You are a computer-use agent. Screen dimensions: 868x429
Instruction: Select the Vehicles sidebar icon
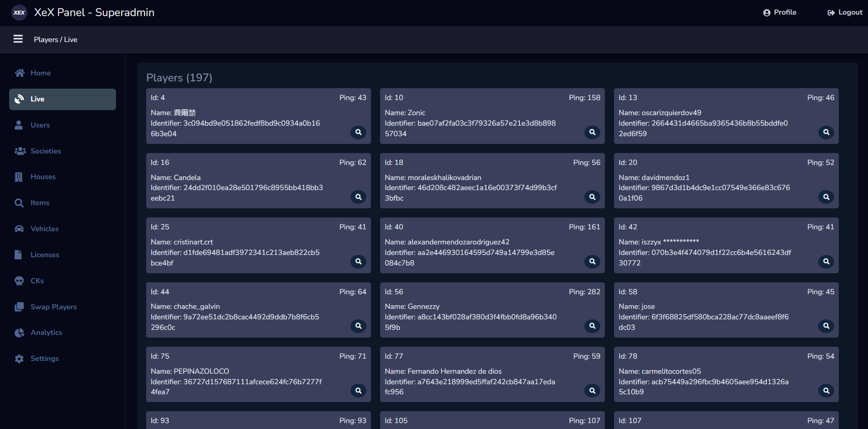click(x=44, y=228)
